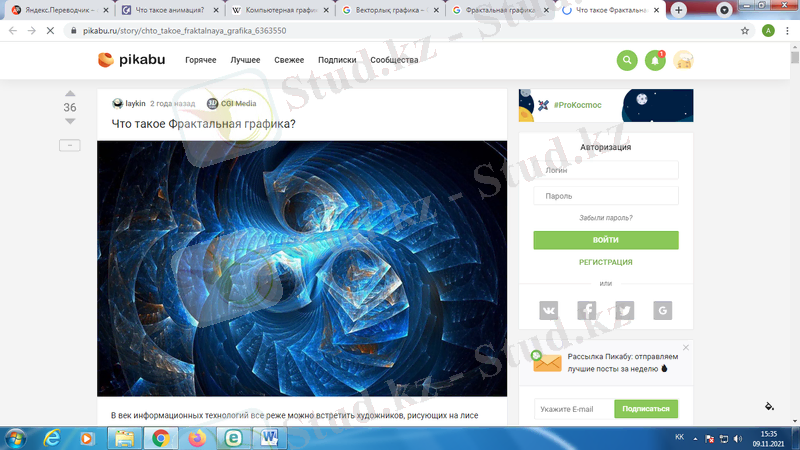Screen dimensions: 800x450
Task: Open the Лучшее section
Action: pyautogui.click(x=245, y=60)
